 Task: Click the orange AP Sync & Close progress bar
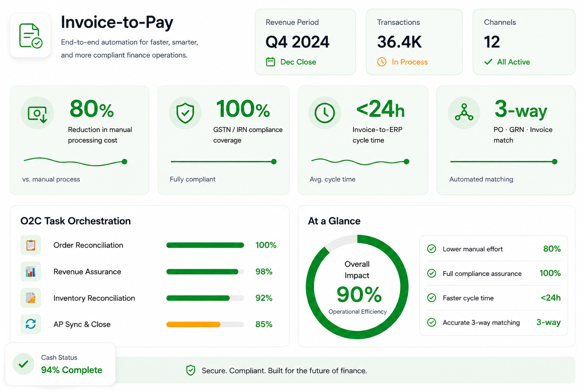[205, 324]
